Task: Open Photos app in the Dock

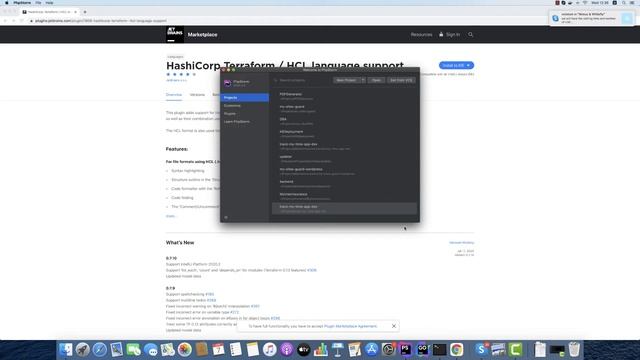Action: click(x=184, y=349)
